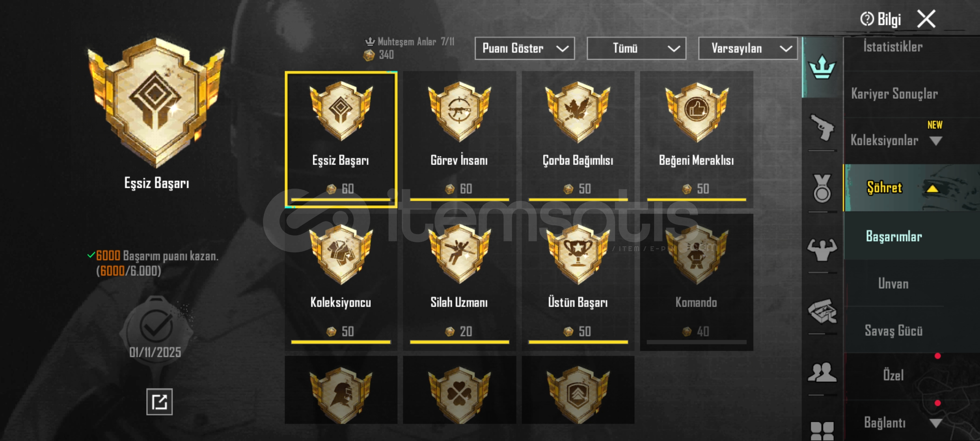Go to Kariyer Sonuçlar
This screenshot has height=441, width=980.
[x=894, y=94]
